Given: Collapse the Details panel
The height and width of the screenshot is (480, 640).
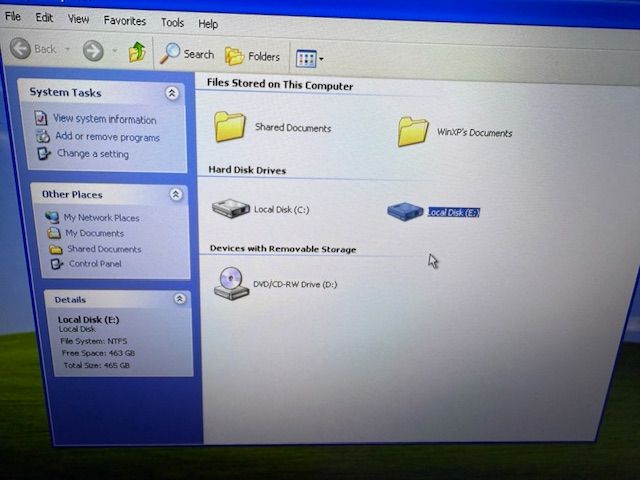Looking at the screenshot, I should tap(180, 299).
